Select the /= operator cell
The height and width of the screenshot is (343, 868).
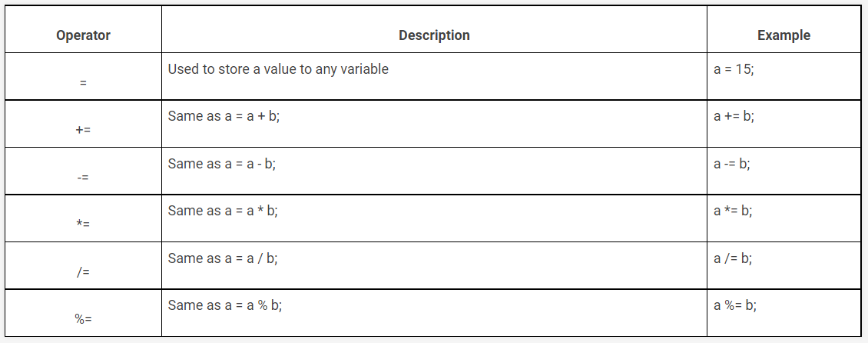83,272
